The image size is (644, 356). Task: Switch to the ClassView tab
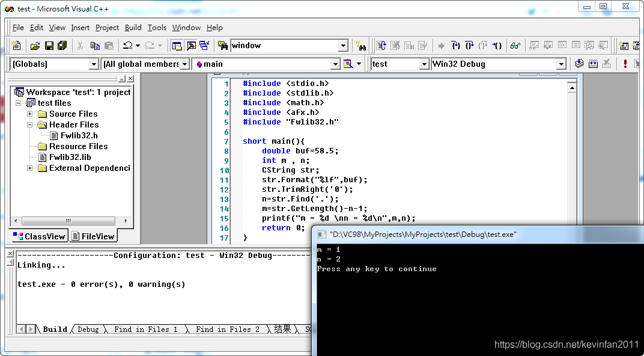[40, 236]
